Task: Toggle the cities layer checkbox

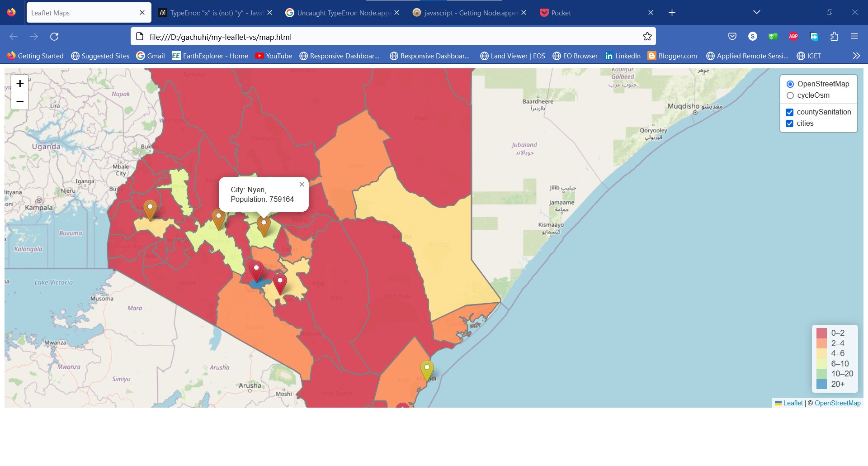Action: pyautogui.click(x=790, y=124)
